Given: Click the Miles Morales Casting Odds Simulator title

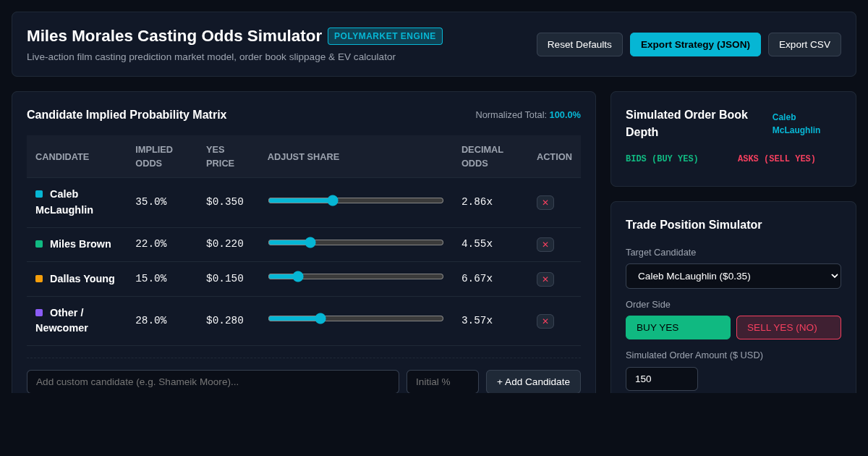Looking at the screenshot, I should pyautogui.click(x=174, y=36).
